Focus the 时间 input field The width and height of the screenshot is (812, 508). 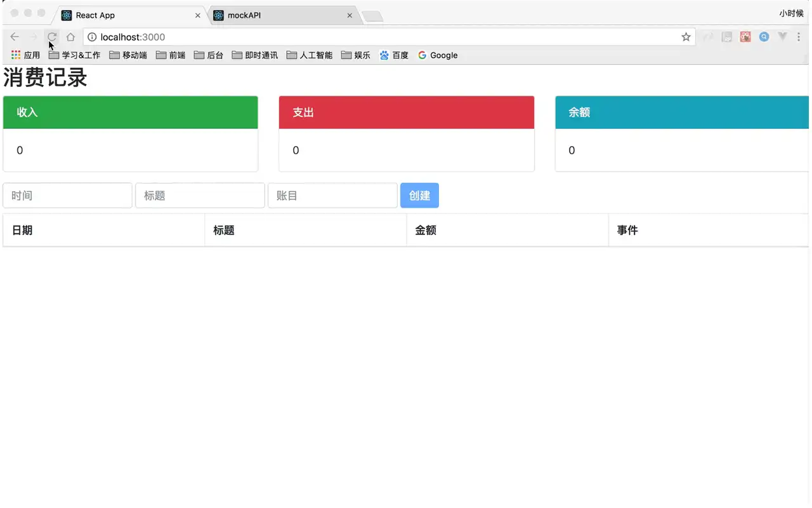(67, 196)
